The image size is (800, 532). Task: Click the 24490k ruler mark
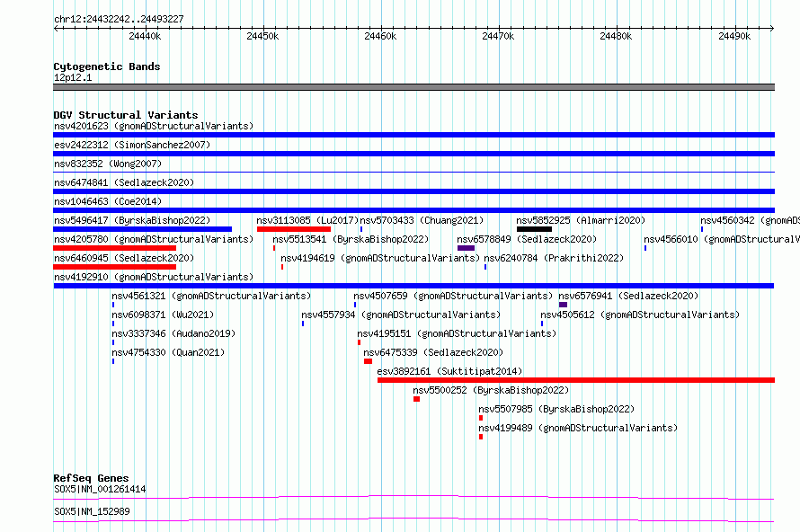tap(734, 36)
